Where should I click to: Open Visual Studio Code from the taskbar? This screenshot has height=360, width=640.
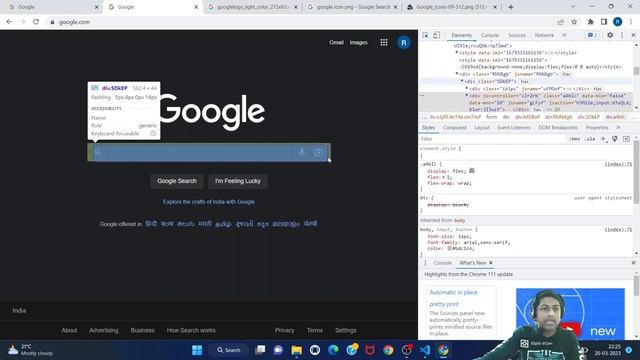click(x=425, y=350)
